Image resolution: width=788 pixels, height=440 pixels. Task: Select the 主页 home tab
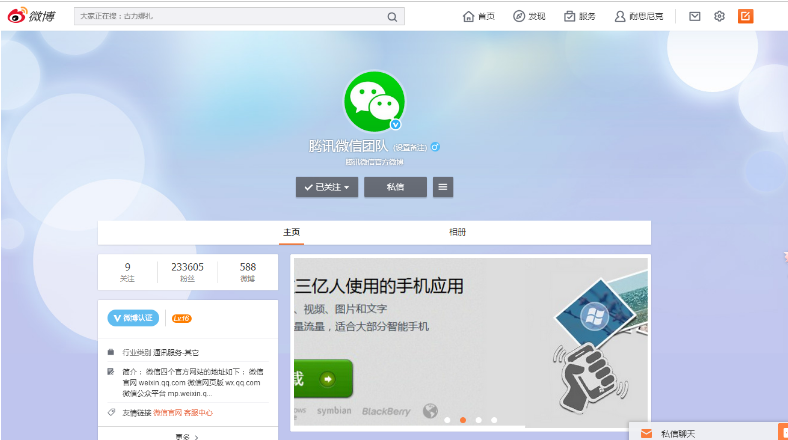[x=291, y=232]
